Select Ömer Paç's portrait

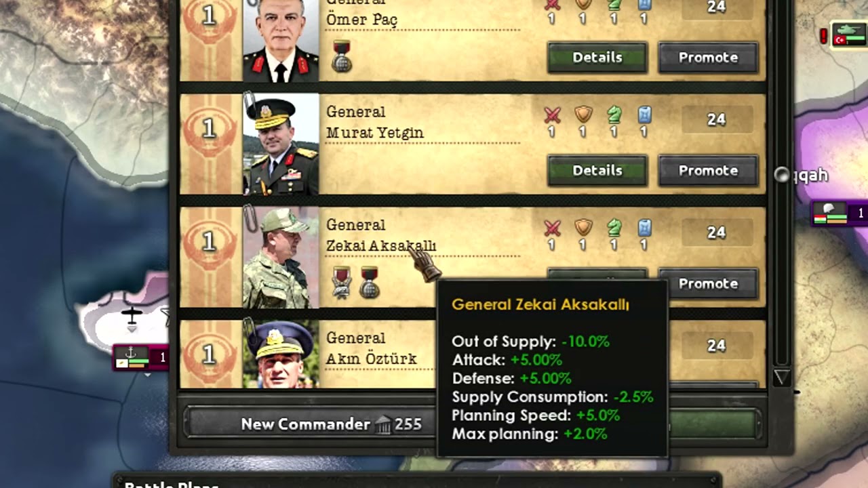point(281,41)
